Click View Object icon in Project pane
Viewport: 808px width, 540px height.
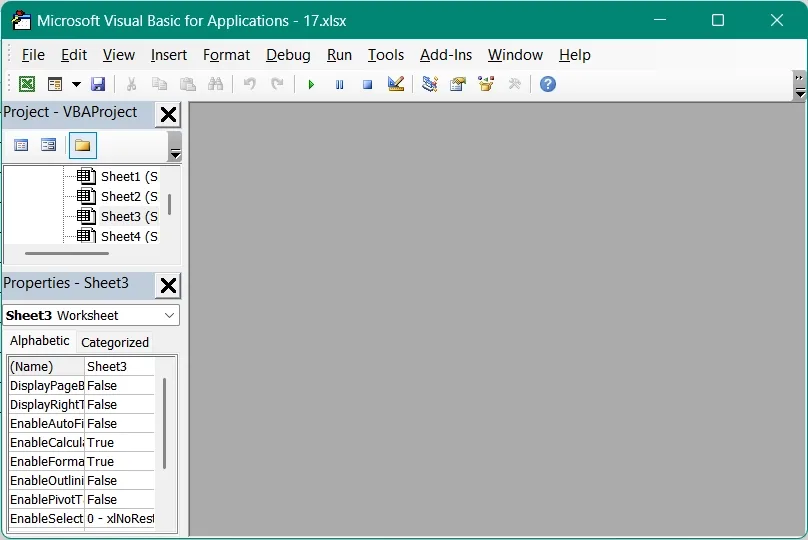pos(48,145)
